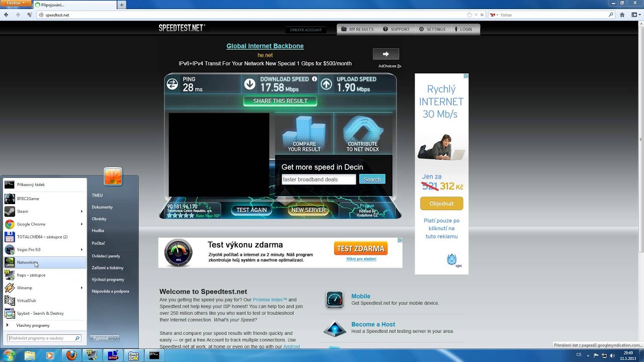644x362 pixels.
Task: Select the Připojování browser tab
Action: (74, 5)
